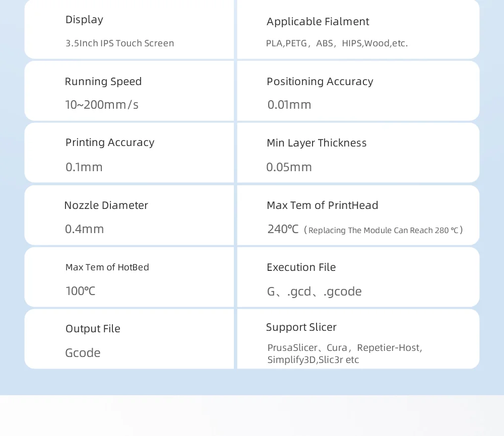This screenshot has height=436, width=504.
Task: Click the Printing Accuracy label
Action: 110,142
